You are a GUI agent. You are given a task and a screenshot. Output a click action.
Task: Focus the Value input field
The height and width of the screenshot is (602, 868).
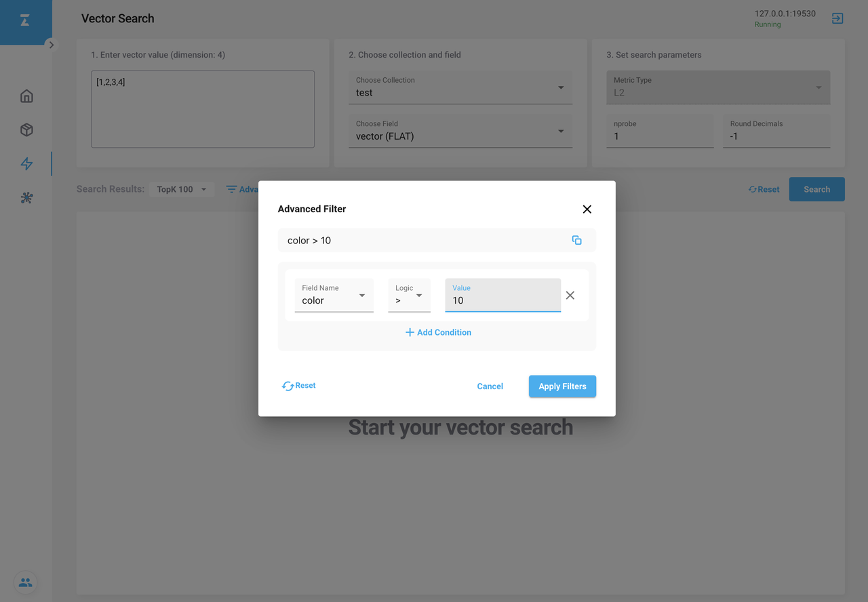(x=502, y=300)
